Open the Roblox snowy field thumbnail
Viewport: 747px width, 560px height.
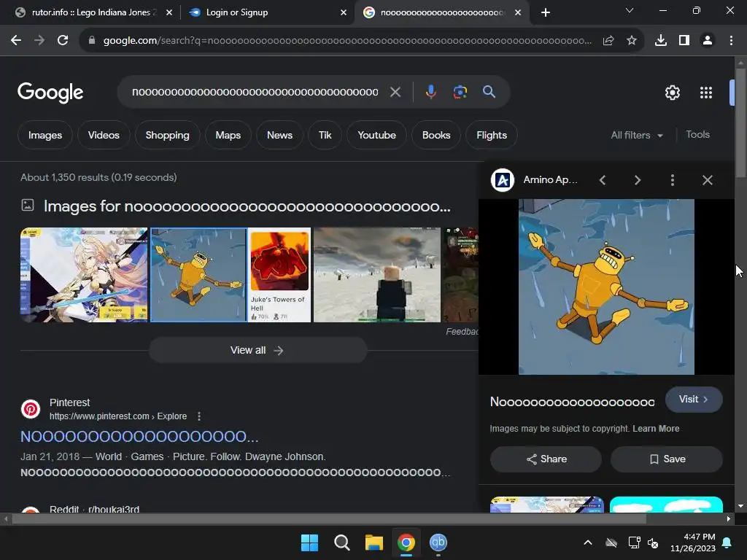[377, 275]
